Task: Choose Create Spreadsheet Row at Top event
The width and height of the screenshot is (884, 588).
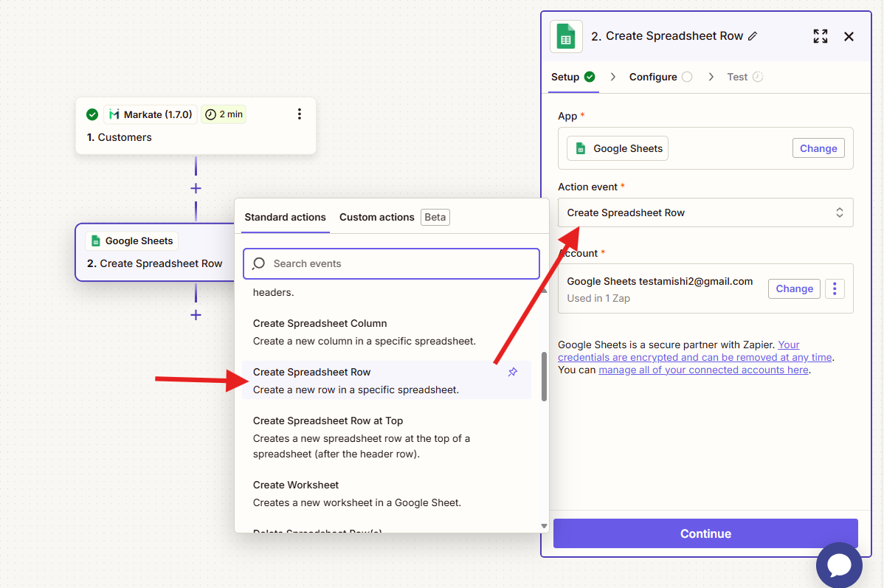Action: point(387,437)
